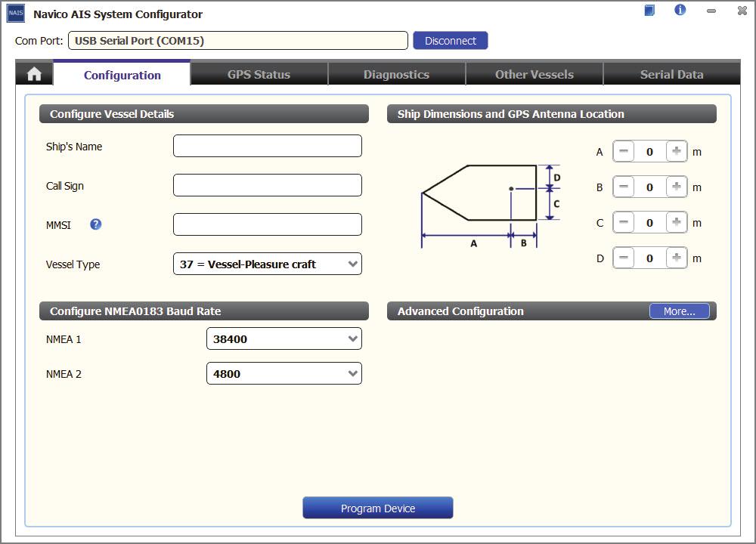Viewport: 756px width, 544px height.
Task: Click the 'NMEA 2' label
Action: 64,374
